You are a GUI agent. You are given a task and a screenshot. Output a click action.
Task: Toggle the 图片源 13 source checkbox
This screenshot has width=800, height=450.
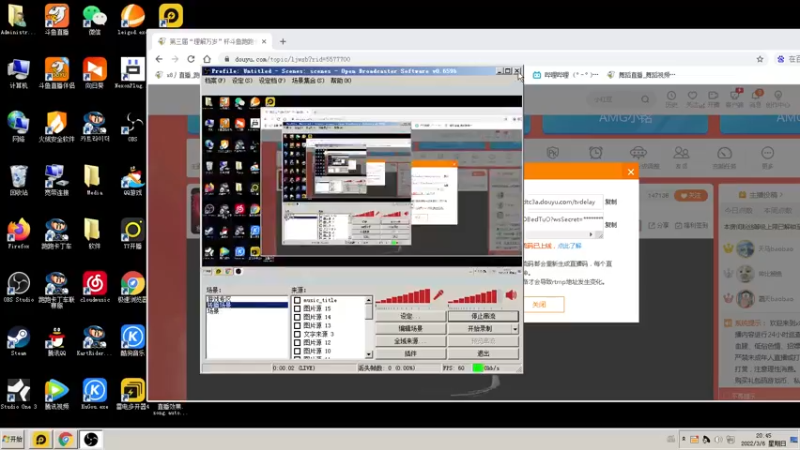click(297, 325)
